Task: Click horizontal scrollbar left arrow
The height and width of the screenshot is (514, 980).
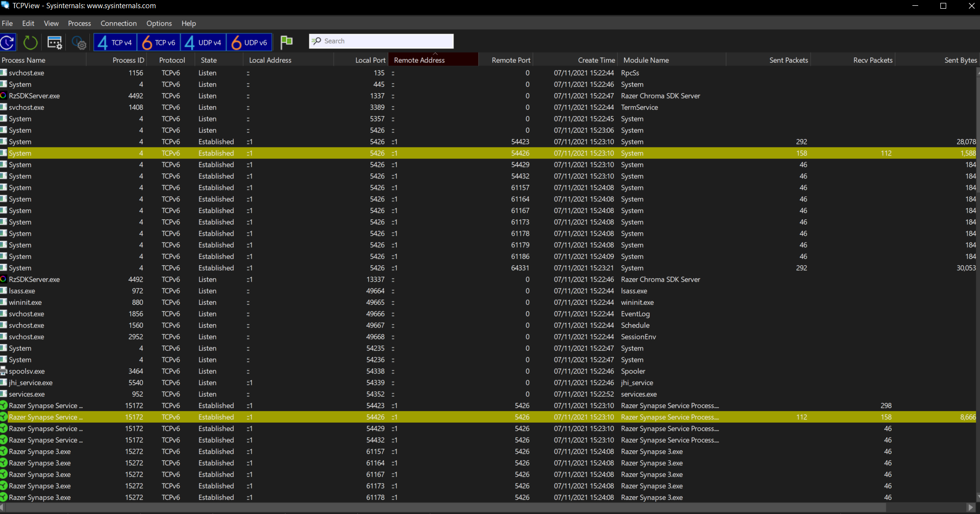Action: click(x=3, y=508)
